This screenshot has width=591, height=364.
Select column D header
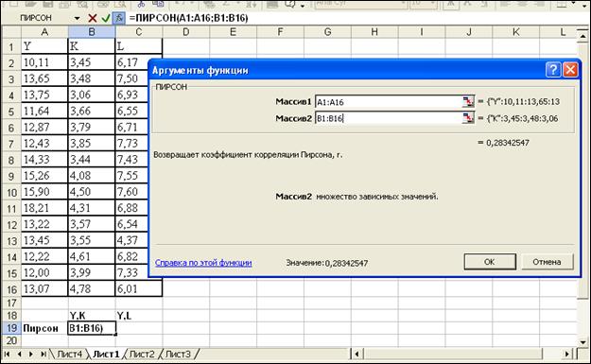coord(186,32)
